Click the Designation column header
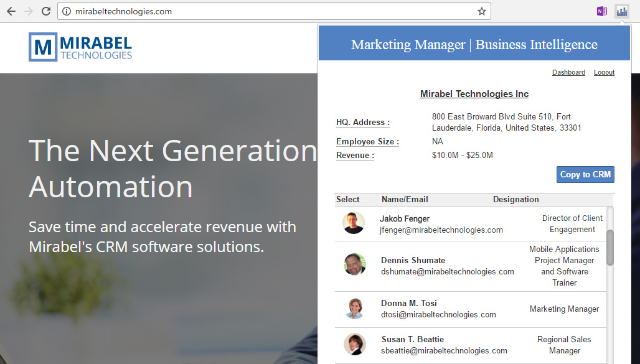640x364 pixels. click(516, 200)
